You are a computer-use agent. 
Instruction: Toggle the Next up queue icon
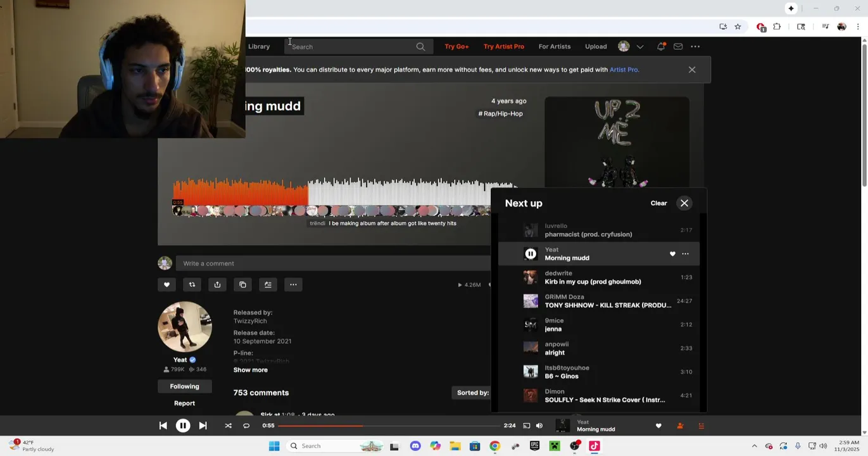[x=701, y=426]
